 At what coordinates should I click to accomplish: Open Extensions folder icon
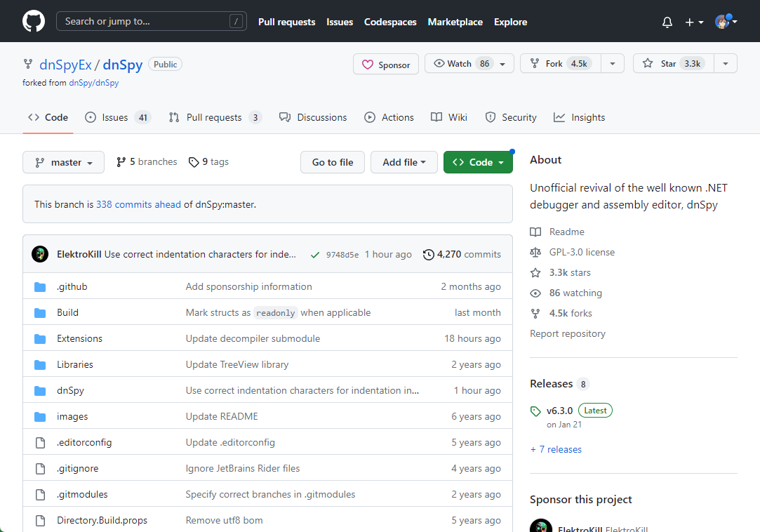click(40, 338)
